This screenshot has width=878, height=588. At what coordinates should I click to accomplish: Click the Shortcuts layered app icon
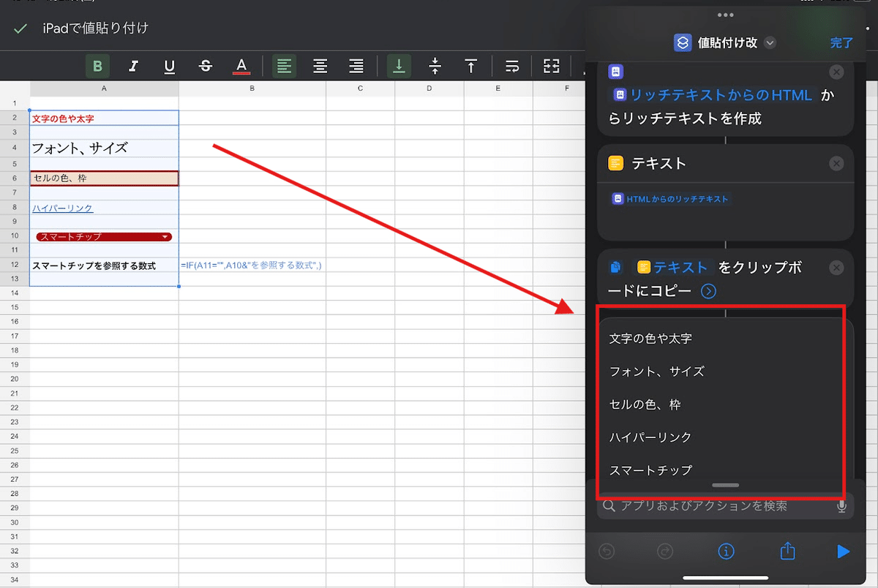(682, 43)
